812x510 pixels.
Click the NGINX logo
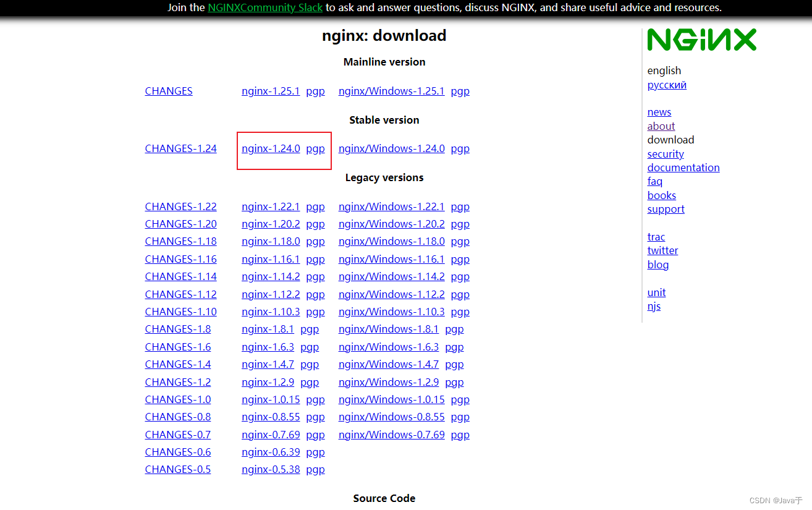pos(702,40)
